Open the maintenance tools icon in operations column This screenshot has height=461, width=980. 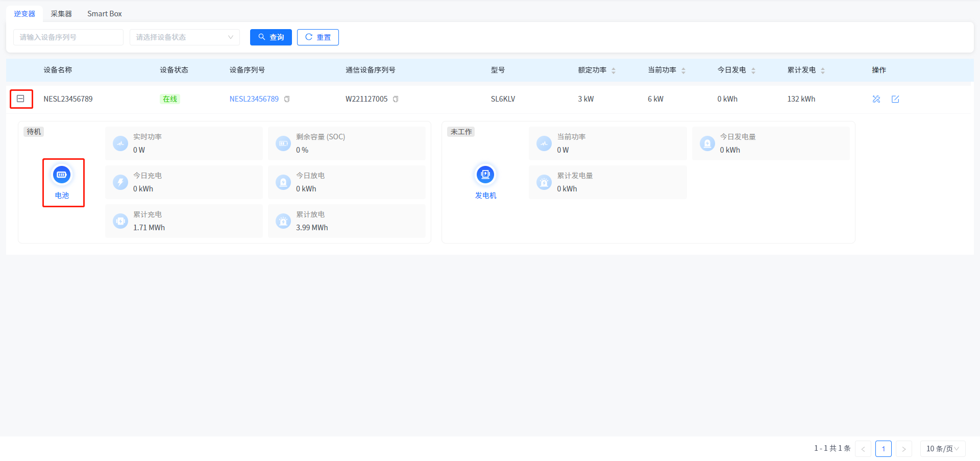[876, 99]
